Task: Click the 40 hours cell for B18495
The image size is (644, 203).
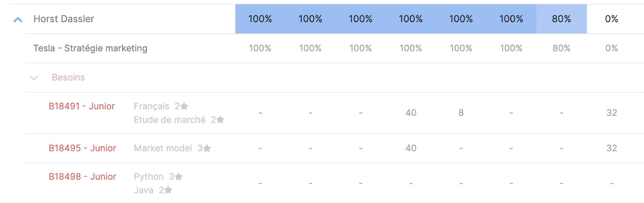Action: tap(411, 148)
